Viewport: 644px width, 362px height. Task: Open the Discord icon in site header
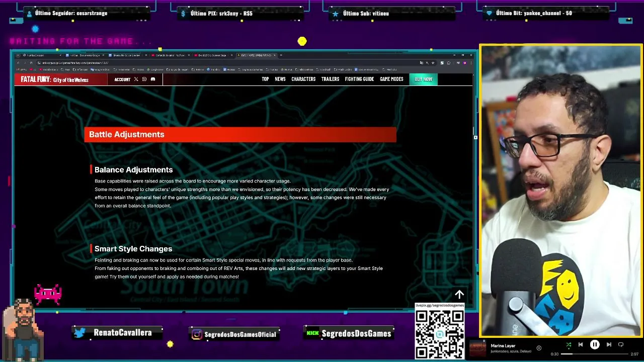pyautogui.click(x=153, y=79)
